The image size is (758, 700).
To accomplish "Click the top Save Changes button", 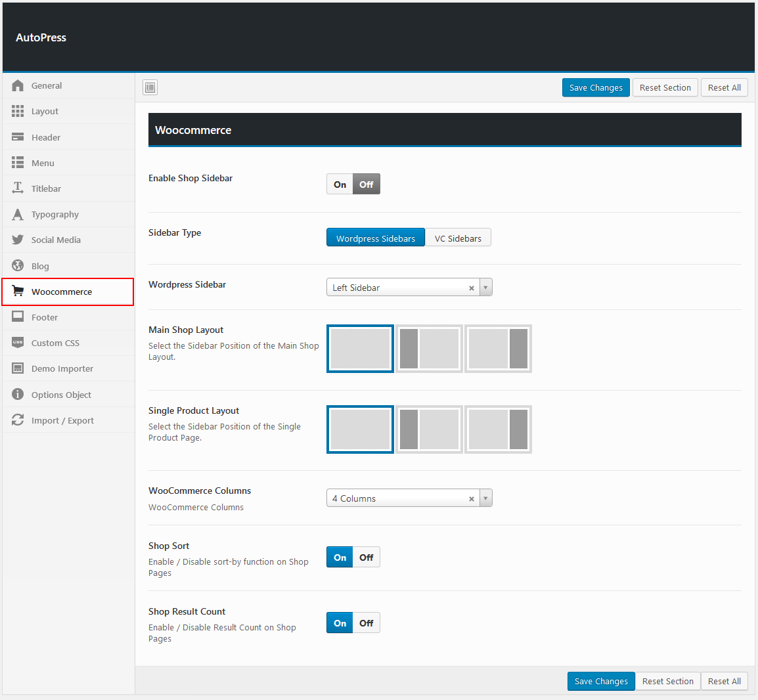I will [x=596, y=87].
